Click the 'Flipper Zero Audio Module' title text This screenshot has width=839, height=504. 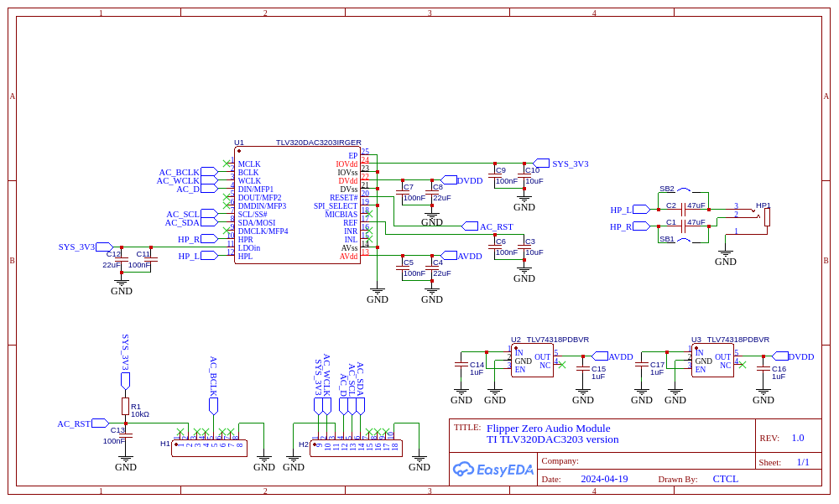click(x=549, y=428)
